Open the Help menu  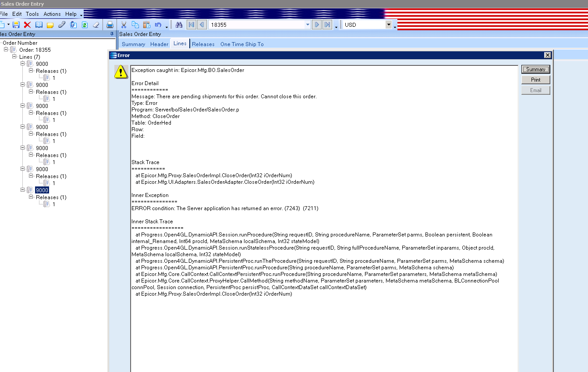(x=71, y=14)
